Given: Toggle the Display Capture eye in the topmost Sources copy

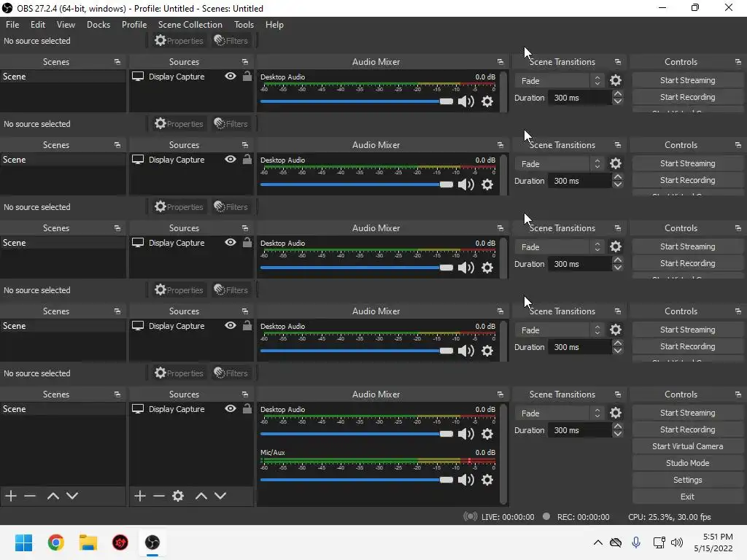Looking at the screenshot, I should click(x=230, y=76).
